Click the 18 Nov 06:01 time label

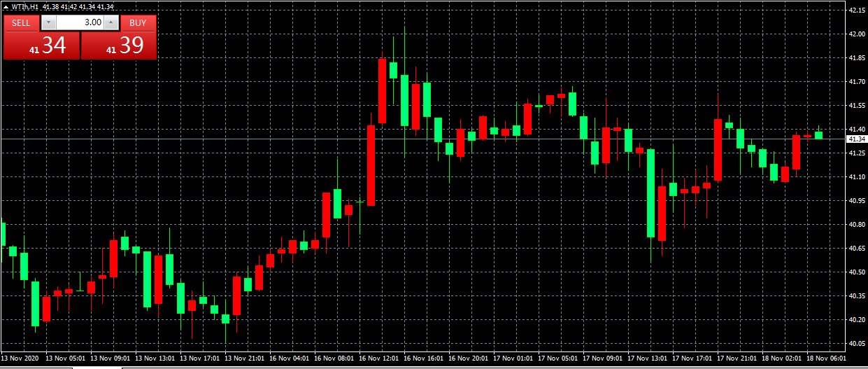click(x=827, y=358)
